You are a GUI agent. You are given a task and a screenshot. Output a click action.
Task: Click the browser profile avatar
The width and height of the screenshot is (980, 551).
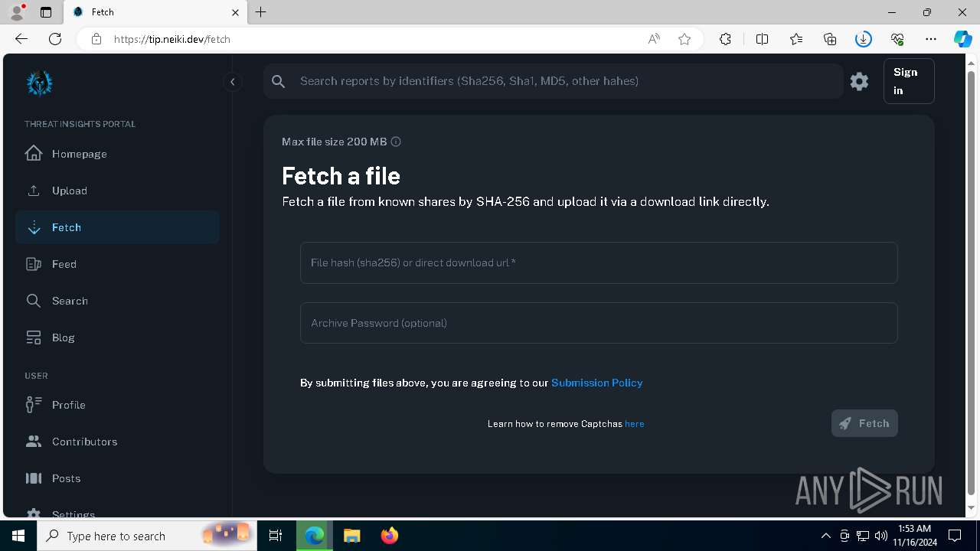coord(17,11)
